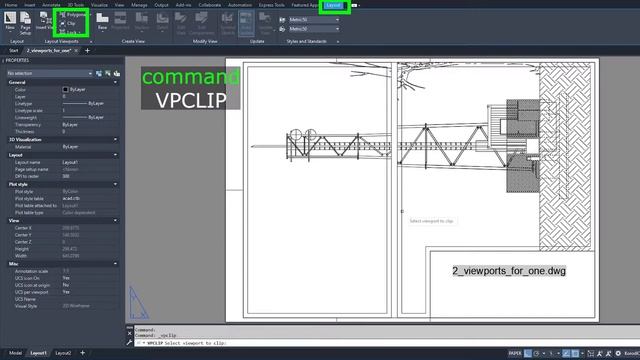Click the Update View icon
This screenshot has width=640, height=360.
(x=265, y=18)
